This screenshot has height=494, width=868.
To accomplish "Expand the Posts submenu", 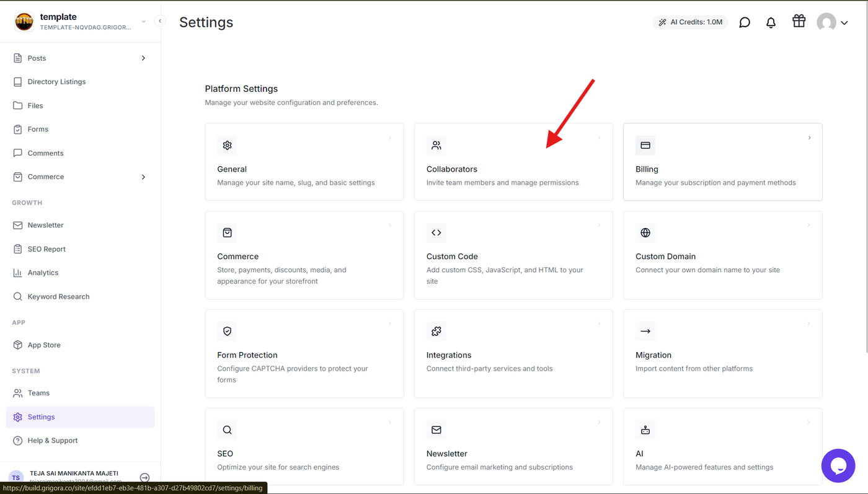I will click(x=143, y=58).
